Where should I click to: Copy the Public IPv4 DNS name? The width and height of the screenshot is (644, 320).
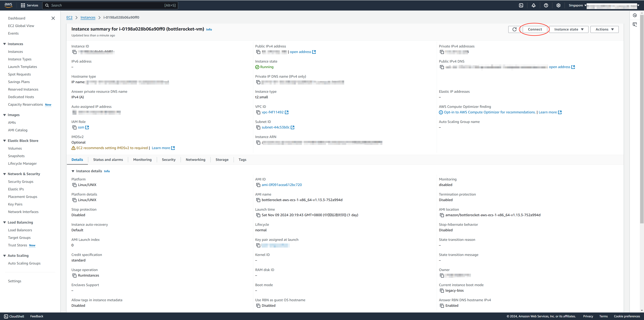[x=442, y=67]
